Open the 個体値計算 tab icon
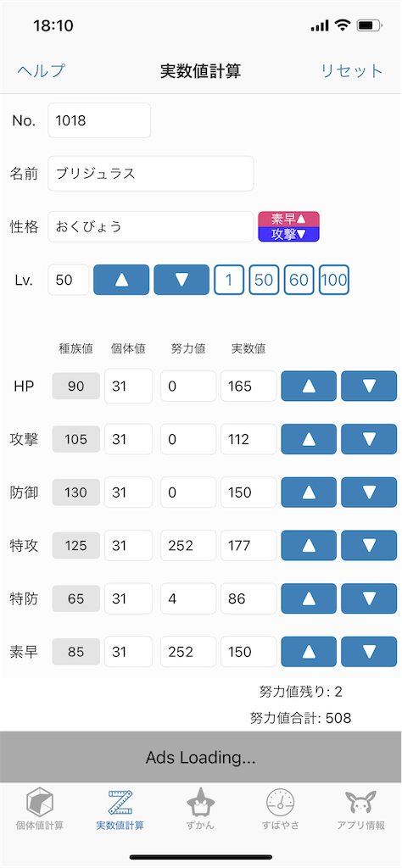This screenshot has width=402, height=868. tap(39, 803)
